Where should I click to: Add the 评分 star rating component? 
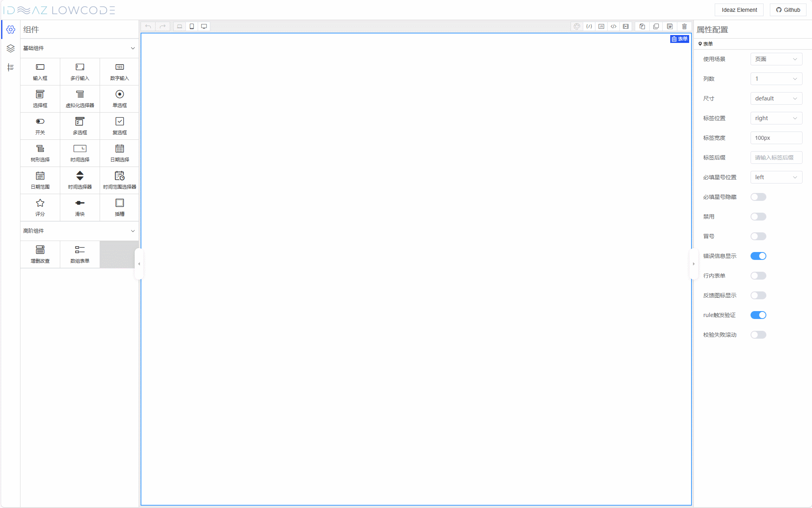click(x=40, y=207)
